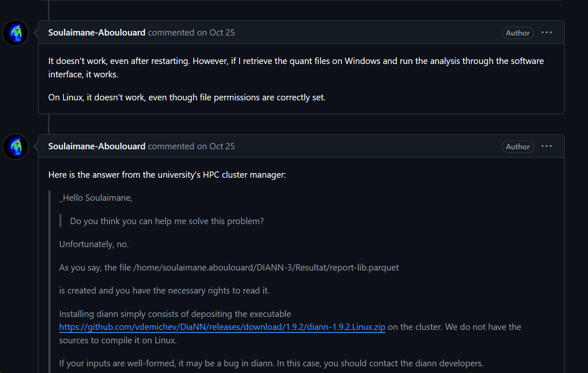The image size is (588, 373).
Task: Click "is created and you have the necessary rights" line
Action: [x=164, y=291]
